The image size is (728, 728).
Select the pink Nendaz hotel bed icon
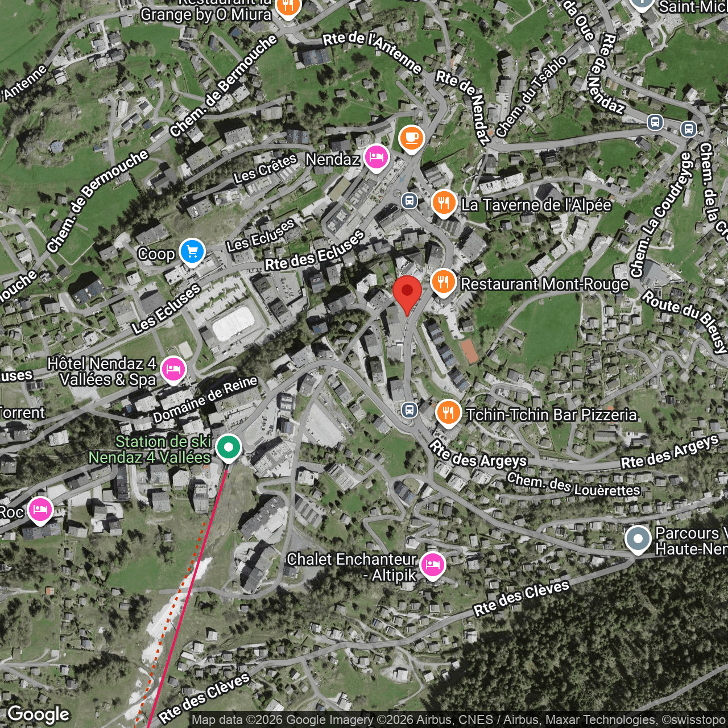[376, 158]
